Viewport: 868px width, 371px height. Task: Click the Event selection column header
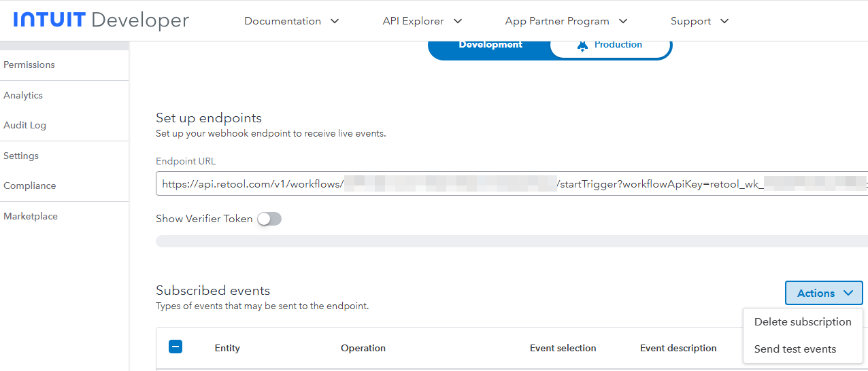pos(563,348)
